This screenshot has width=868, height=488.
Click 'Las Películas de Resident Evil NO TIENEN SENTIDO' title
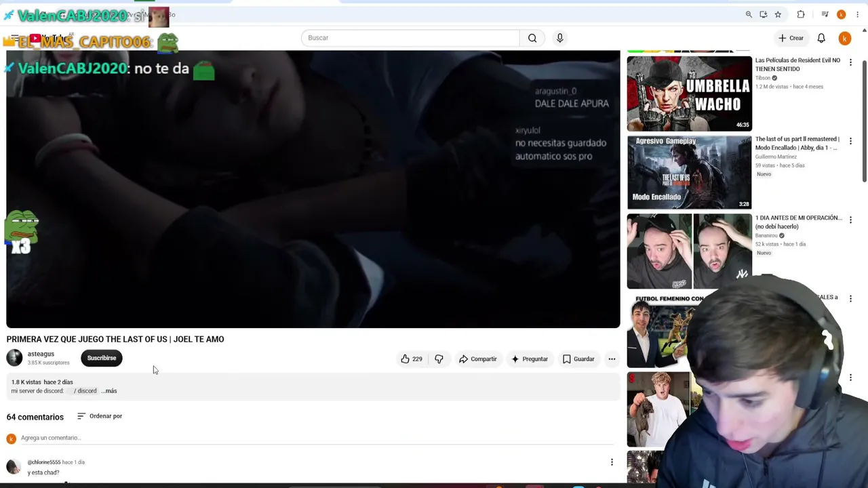[x=797, y=64]
